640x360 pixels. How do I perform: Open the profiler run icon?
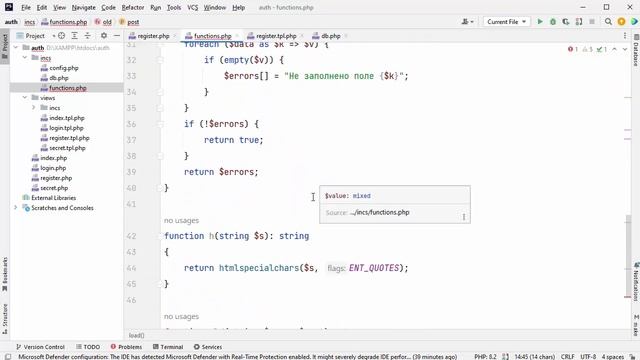pos(579,22)
